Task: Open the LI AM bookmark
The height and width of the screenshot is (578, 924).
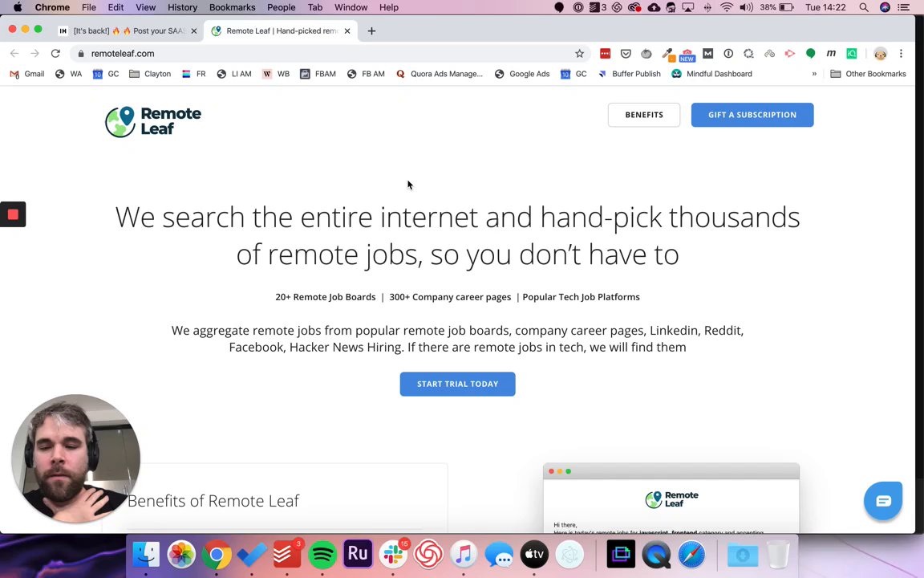Action: tap(234, 75)
